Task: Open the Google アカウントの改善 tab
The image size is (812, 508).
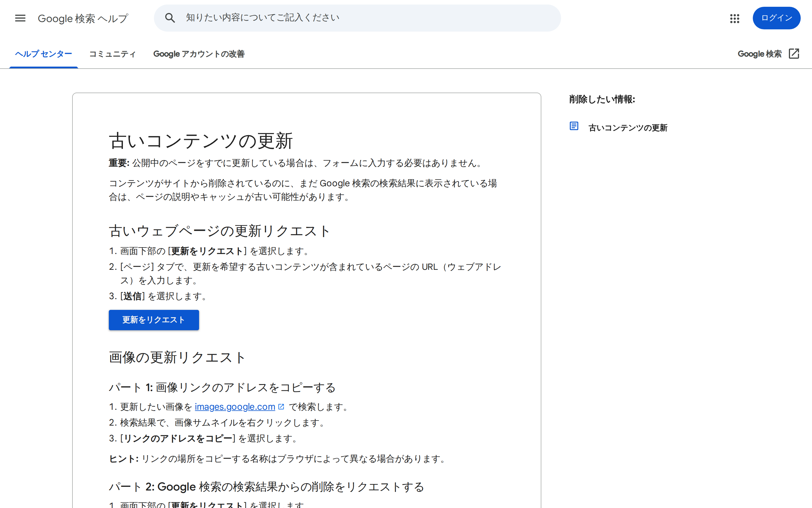Action: [199, 54]
